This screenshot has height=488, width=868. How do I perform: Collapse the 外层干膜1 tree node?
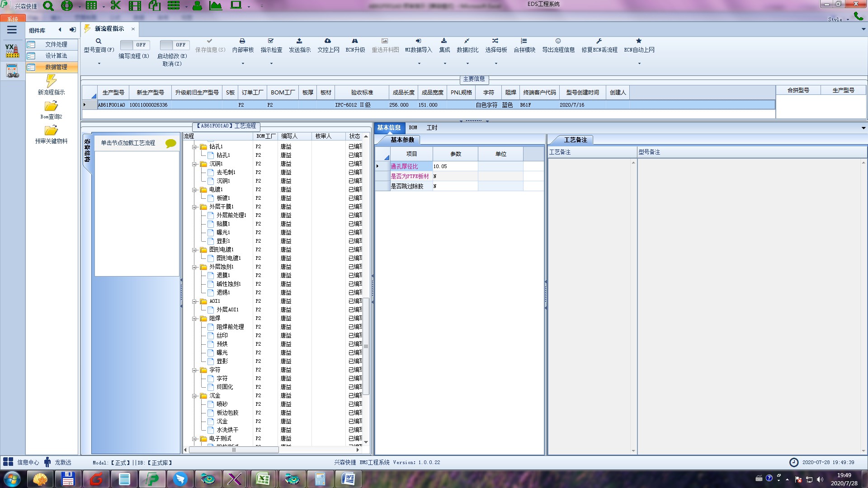point(194,207)
